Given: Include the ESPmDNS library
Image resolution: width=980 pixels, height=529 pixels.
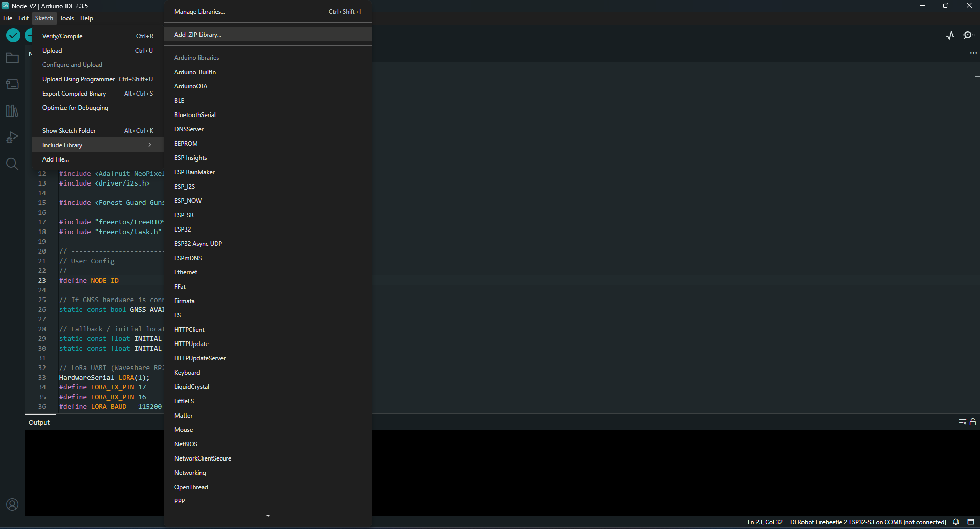Looking at the screenshot, I should pyautogui.click(x=268, y=258).
